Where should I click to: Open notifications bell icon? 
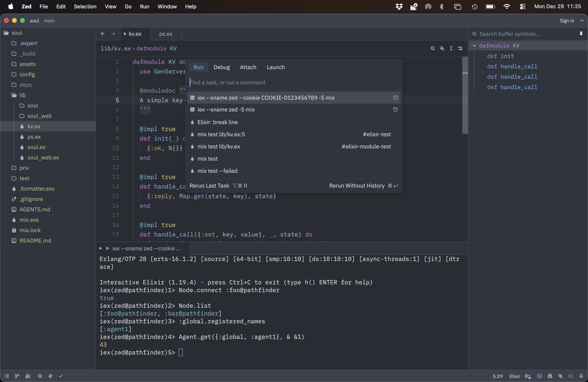click(x=581, y=376)
